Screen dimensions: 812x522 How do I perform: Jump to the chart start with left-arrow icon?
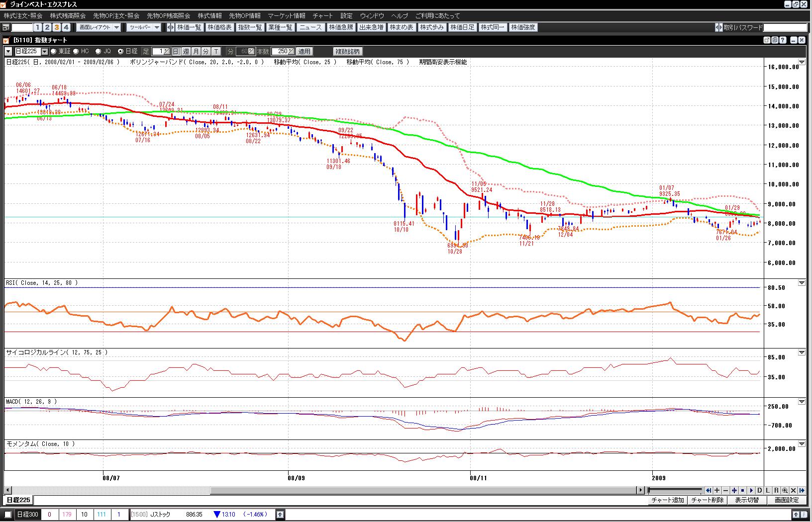click(709, 490)
